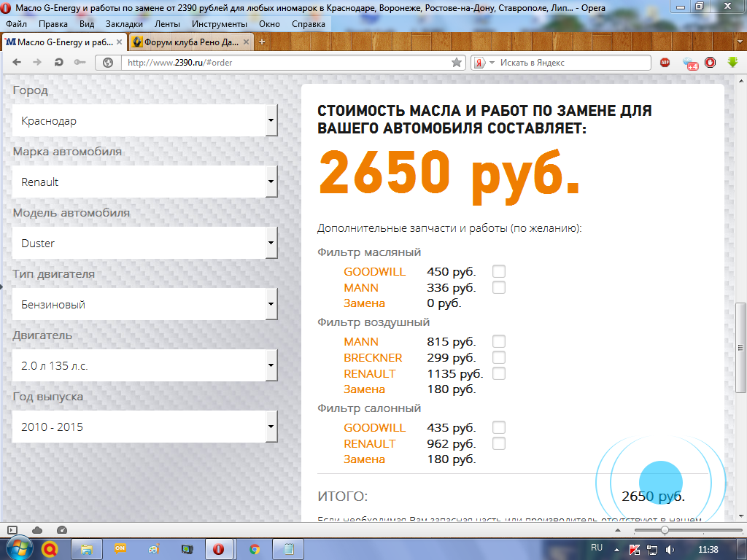Click the red Opera-style extension icon
Image resolution: width=747 pixels, height=560 pixels.
click(711, 63)
